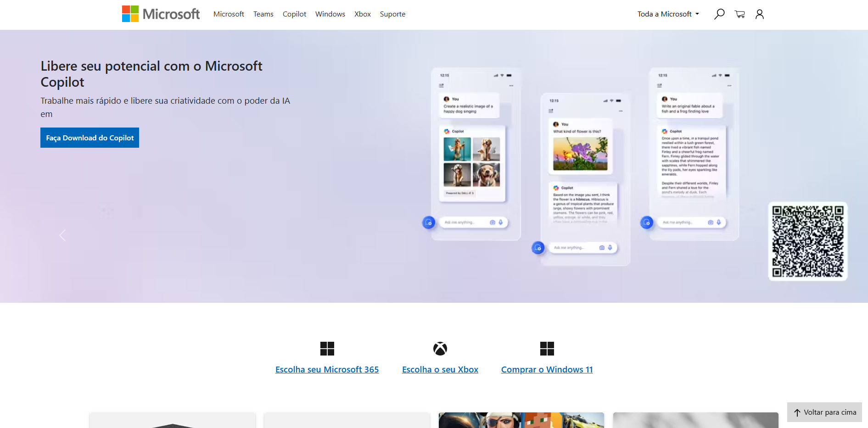Click the Windows 11 logo icon
This screenshot has width=868, height=428.
[547, 349]
